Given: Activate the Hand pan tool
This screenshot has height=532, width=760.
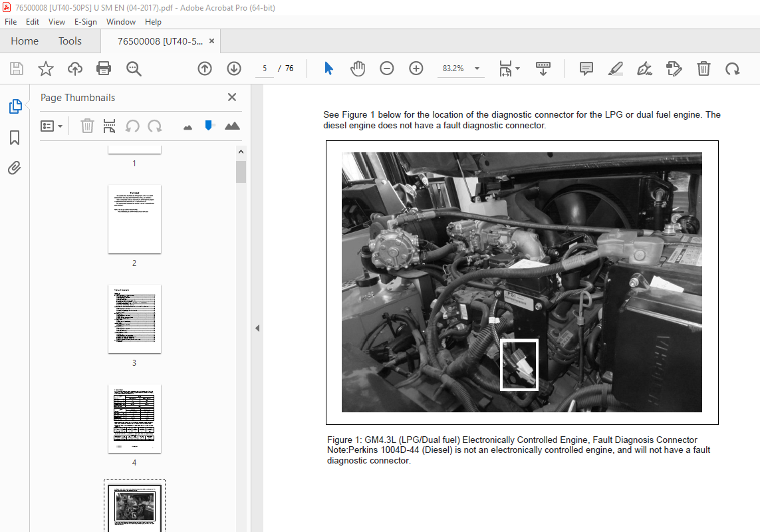Looking at the screenshot, I should (x=358, y=68).
